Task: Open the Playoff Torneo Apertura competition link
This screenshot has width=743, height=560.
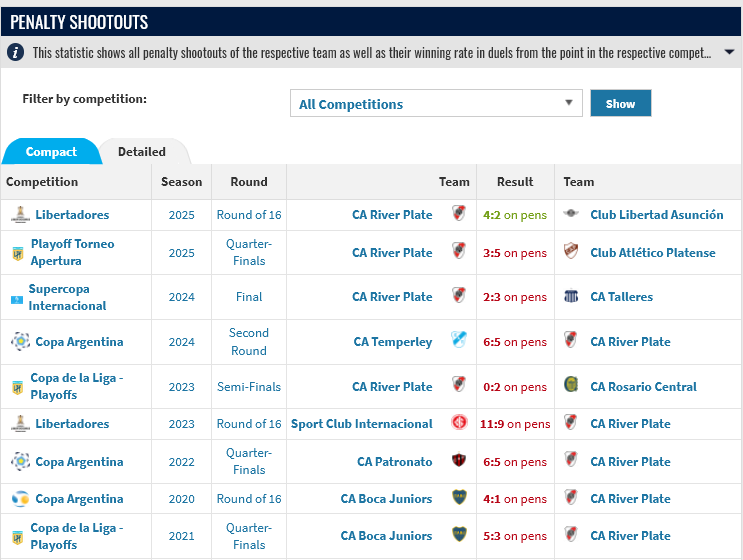Action: 72,253
